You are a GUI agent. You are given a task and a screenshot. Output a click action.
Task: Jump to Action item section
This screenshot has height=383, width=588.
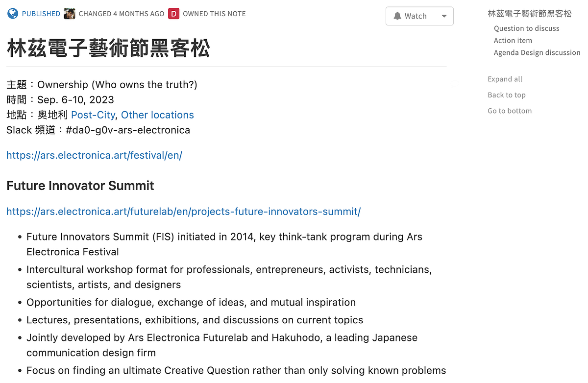tap(513, 41)
